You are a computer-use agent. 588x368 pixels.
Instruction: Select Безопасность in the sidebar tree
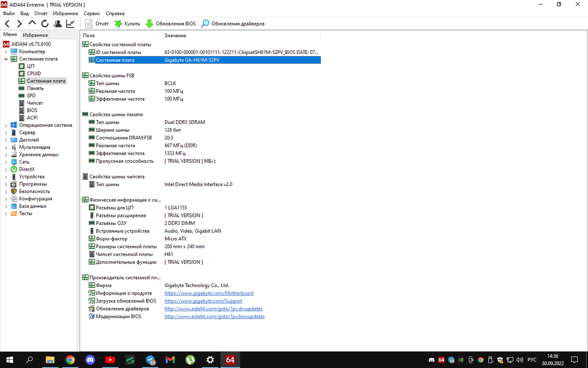34,191
